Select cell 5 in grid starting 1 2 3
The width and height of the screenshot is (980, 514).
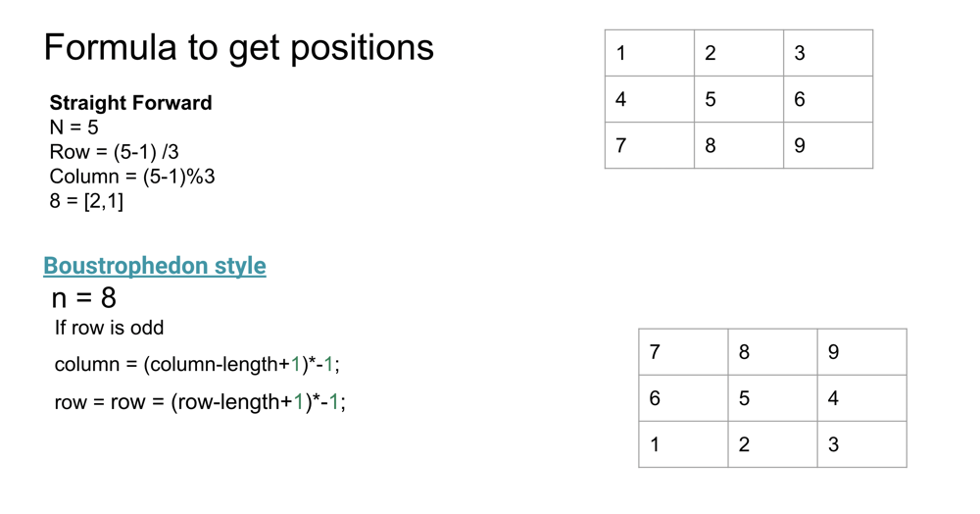click(x=739, y=99)
